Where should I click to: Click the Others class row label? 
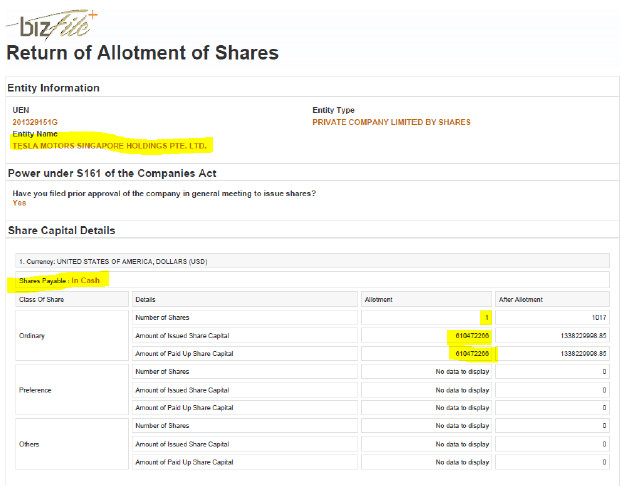pos(29,444)
